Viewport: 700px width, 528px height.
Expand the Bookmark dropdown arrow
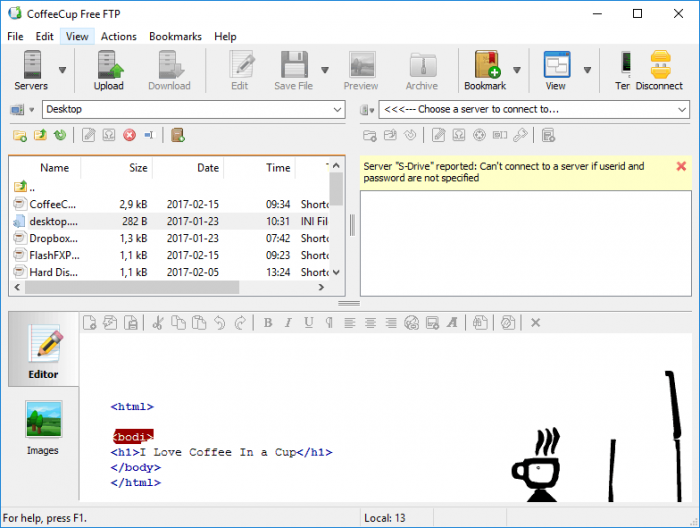click(x=517, y=70)
